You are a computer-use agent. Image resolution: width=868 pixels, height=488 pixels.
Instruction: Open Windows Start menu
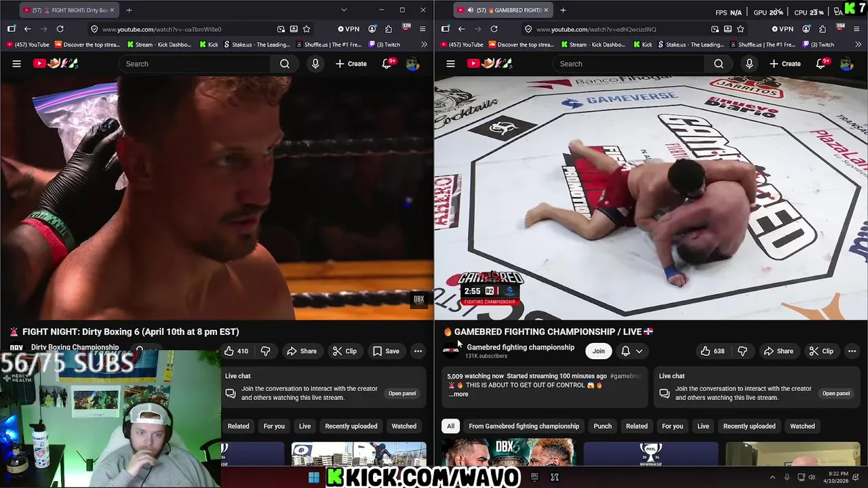pos(313,477)
